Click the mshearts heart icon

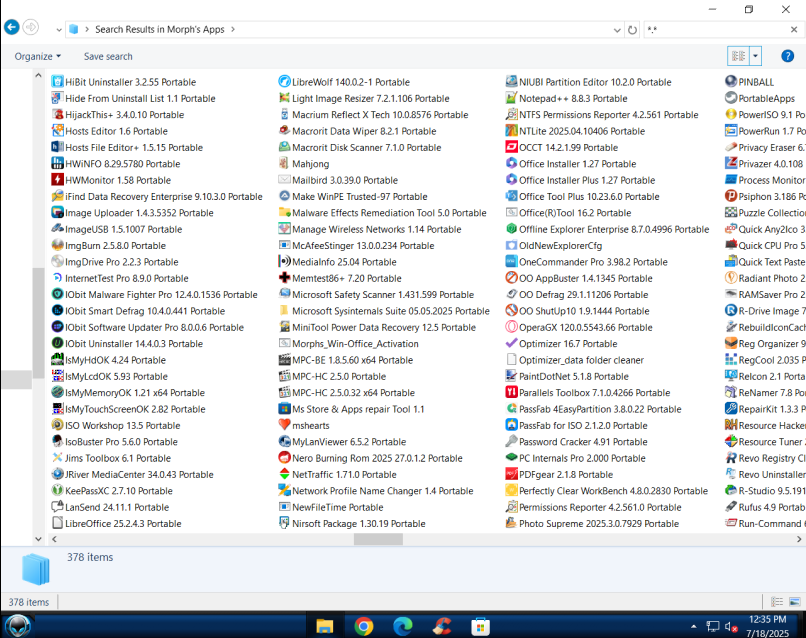(x=284, y=425)
